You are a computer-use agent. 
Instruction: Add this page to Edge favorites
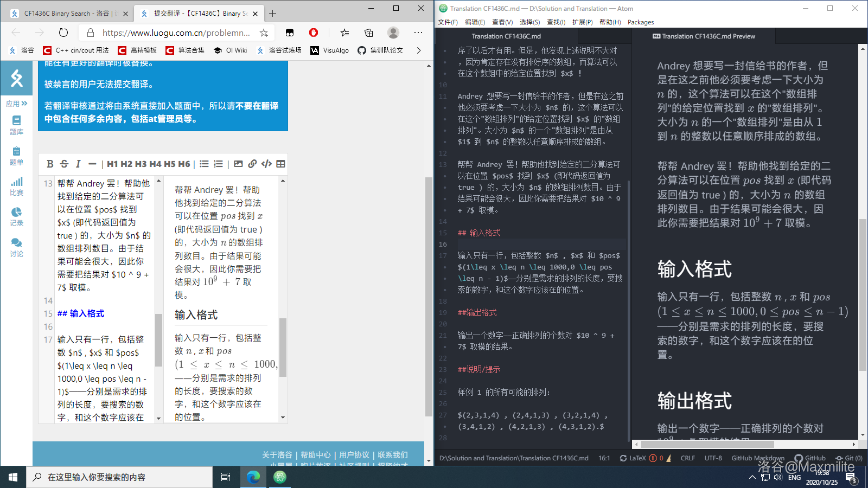[264, 33]
